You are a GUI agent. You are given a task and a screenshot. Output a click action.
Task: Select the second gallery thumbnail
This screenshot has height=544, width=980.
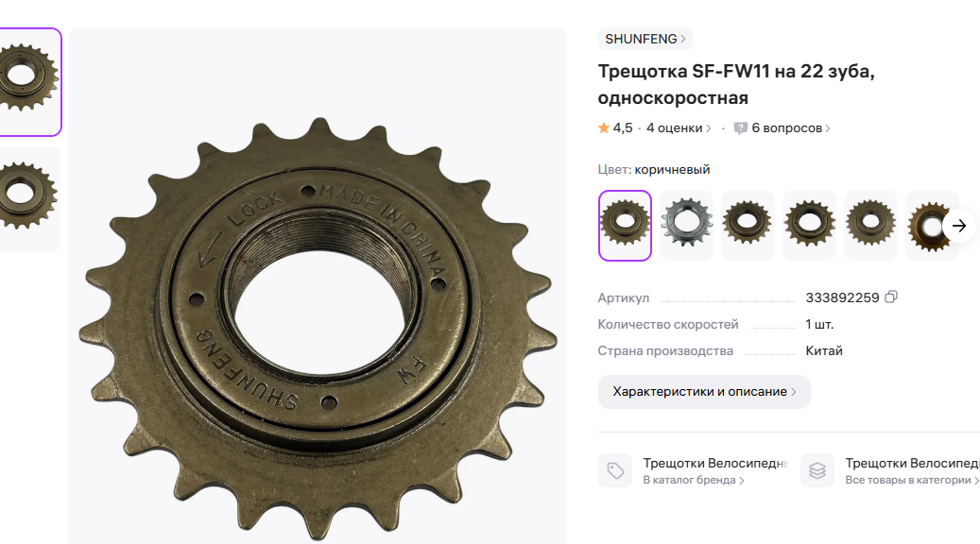[28, 199]
